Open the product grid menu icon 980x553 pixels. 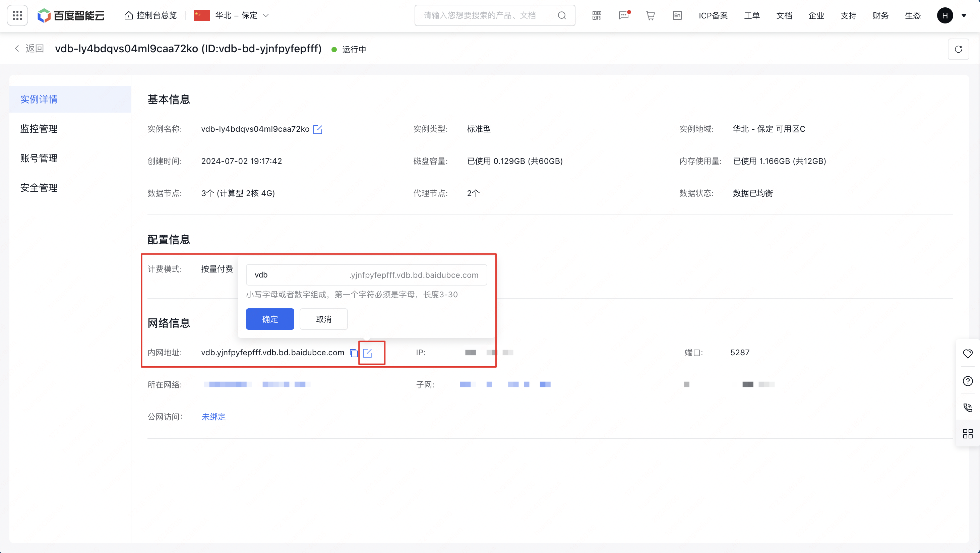(17, 16)
